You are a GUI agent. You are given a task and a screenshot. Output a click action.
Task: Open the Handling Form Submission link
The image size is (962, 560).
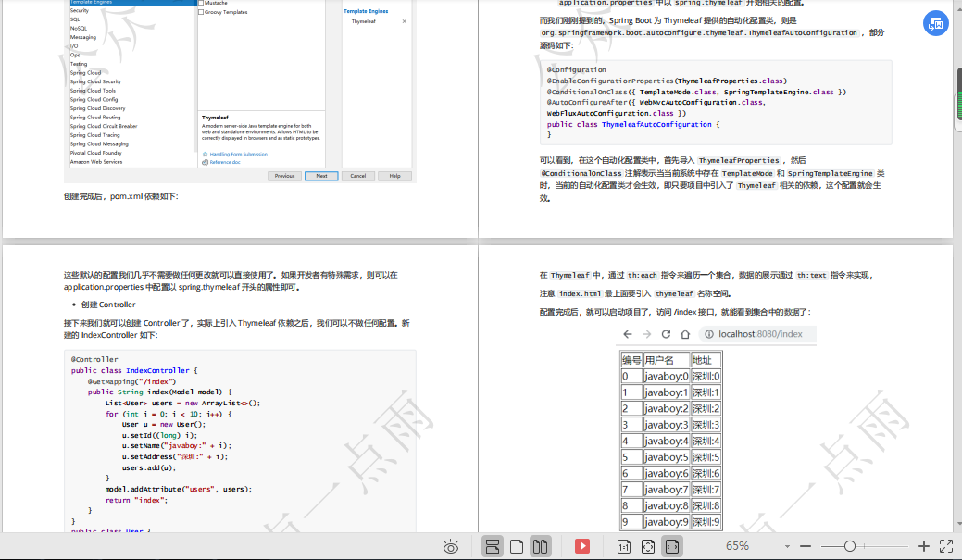coord(238,154)
